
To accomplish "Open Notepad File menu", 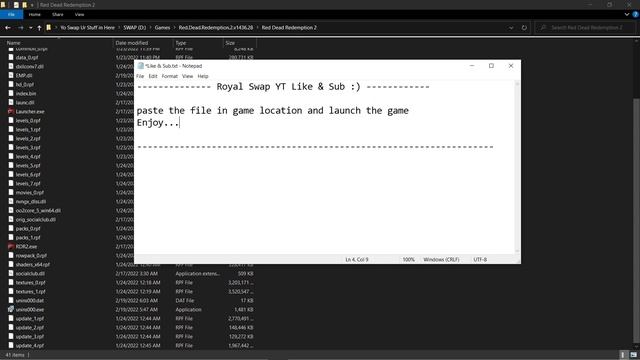I will [140, 76].
